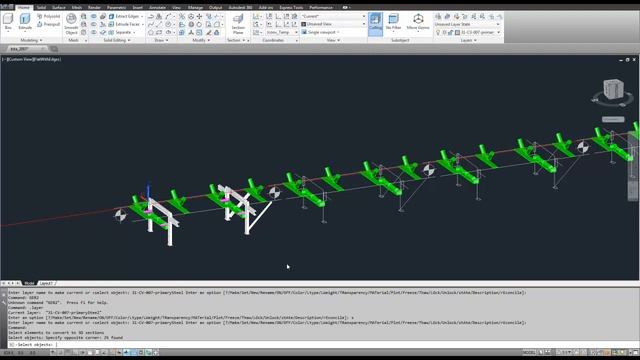Open the WCS dropdown below the ViewCube
This screenshot has height=360, width=640.
[613, 119]
